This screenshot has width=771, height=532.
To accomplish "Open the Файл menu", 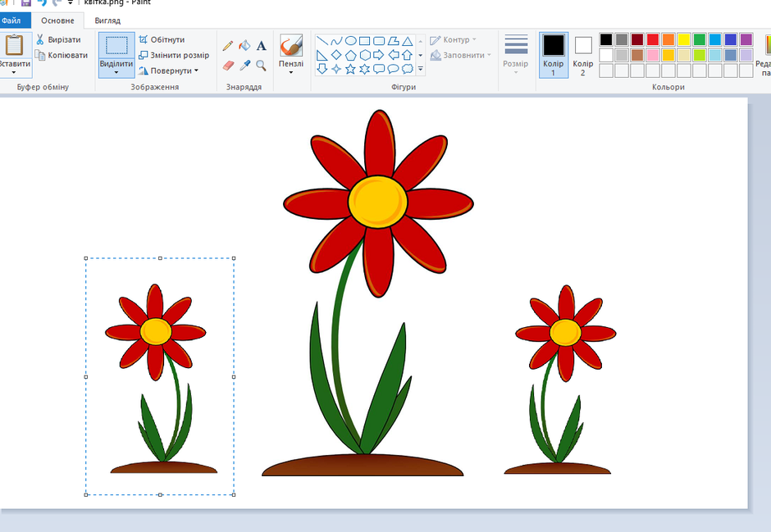I will point(11,20).
